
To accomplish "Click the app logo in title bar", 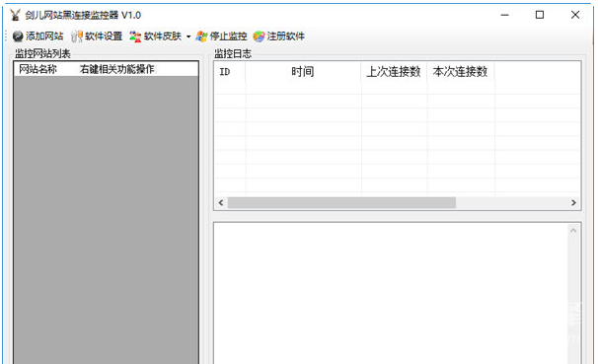I will pyautogui.click(x=15, y=15).
